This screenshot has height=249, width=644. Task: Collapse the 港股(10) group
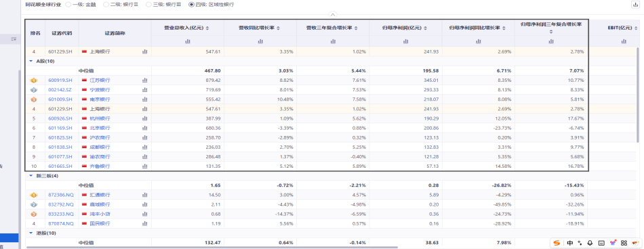(31, 233)
